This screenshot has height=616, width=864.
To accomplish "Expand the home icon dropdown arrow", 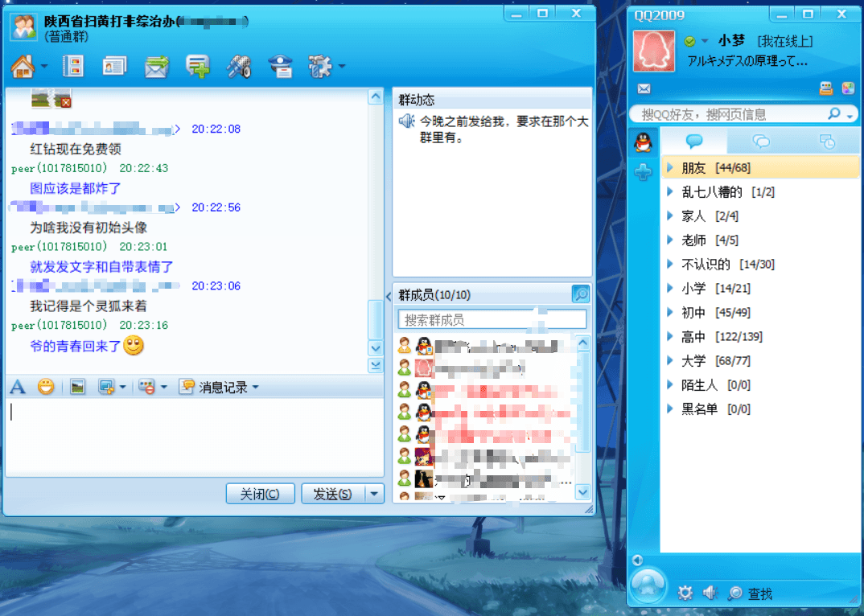I will [44, 67].
